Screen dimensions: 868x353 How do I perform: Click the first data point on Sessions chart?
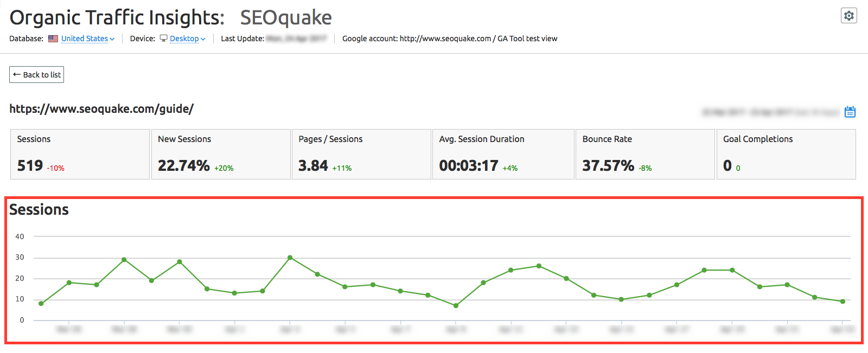pyautogui.click(x=41, y=304)
